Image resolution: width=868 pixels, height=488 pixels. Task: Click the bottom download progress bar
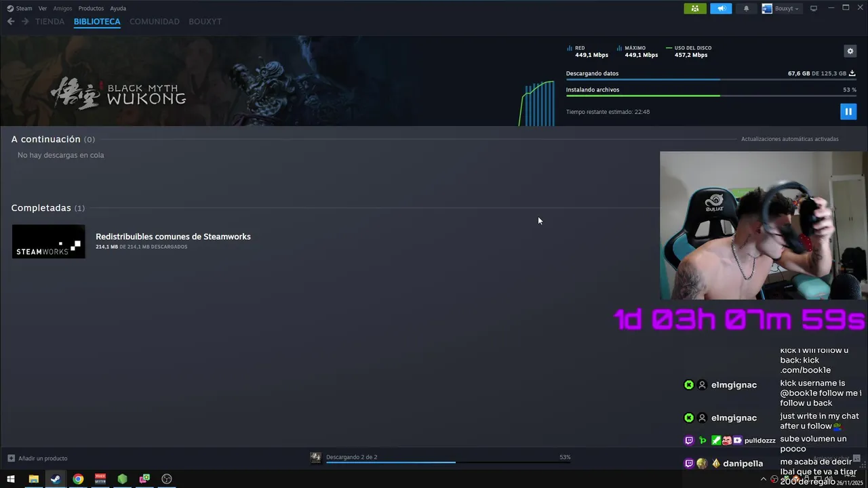448,462
